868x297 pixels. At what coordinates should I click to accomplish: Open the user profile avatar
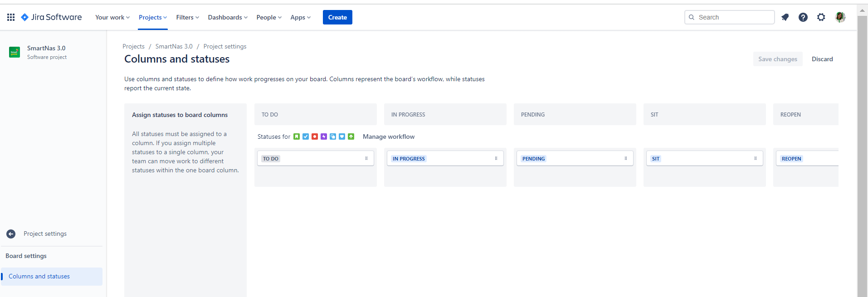click(x=840, y=17)
